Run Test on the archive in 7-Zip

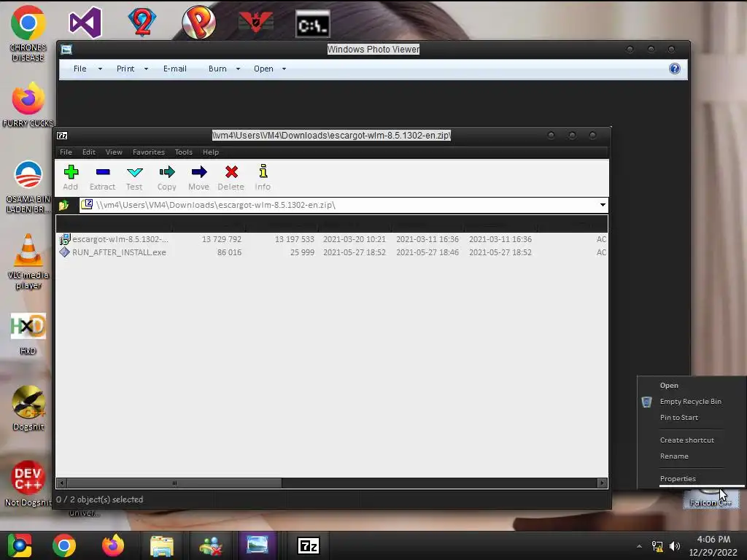134,177
